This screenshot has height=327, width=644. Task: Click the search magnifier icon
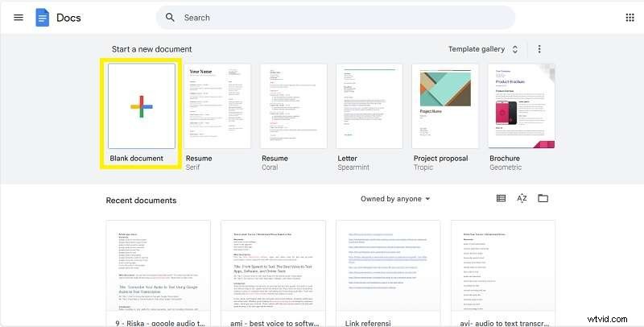(x=170, y=17)
